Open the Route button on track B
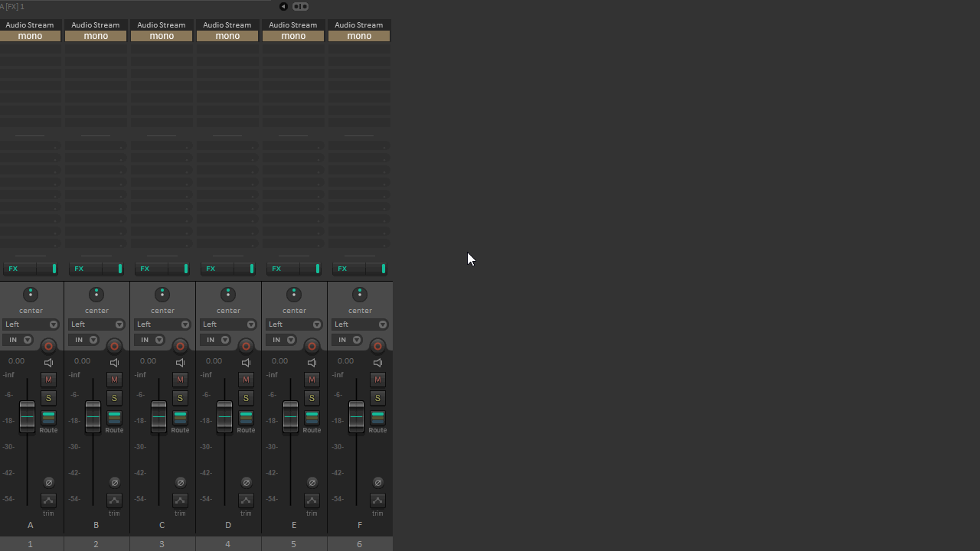 (x=114, y=417)
